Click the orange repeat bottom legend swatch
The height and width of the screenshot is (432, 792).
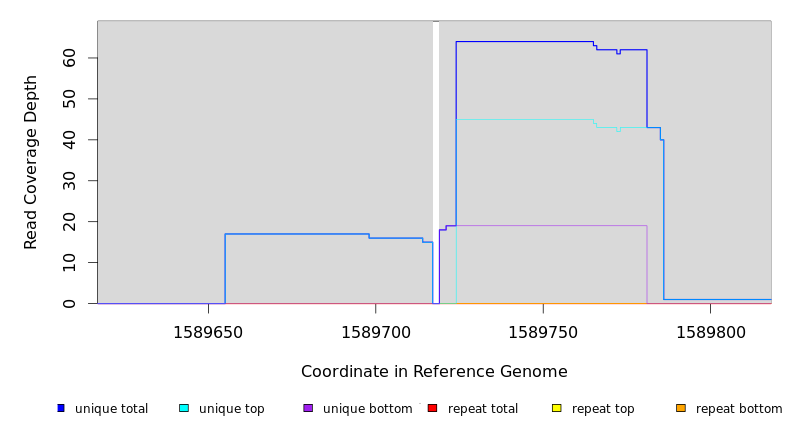(x=681, y=408)
